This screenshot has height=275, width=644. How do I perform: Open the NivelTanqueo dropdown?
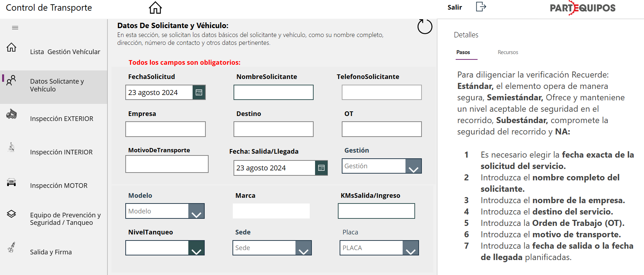pos(196,248)
